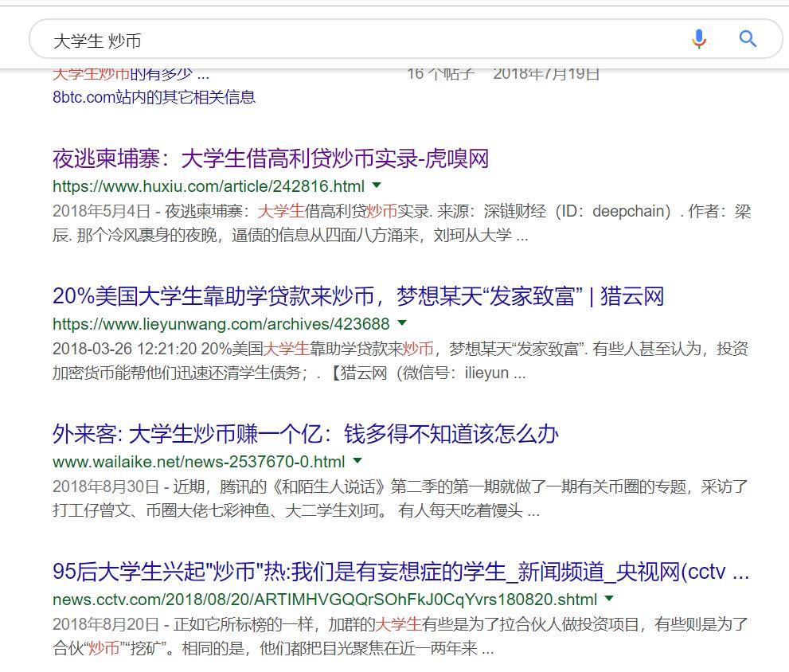Click the huxiu.com article URL text
789x672 pixels.
click(209, 186)
